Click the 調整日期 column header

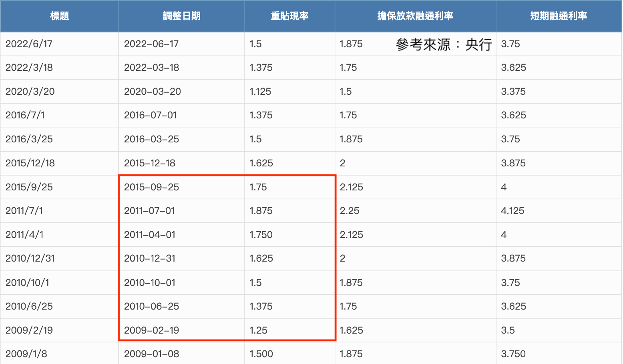[181, 16]
